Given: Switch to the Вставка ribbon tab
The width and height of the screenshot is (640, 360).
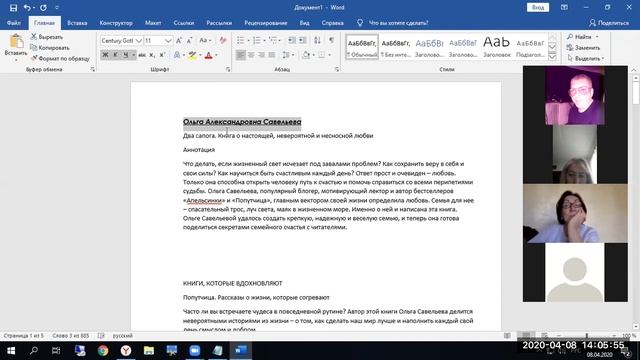Looking at the screenshot, I should point(77,23).
